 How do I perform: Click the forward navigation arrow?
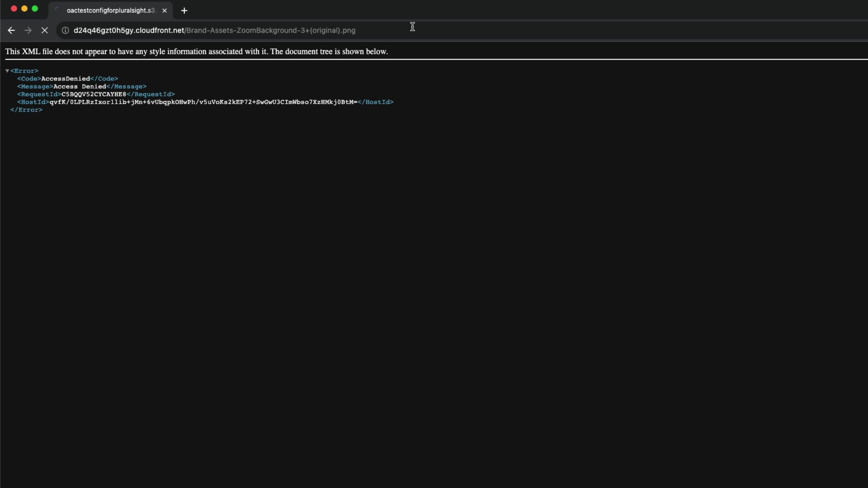pos(28,30)
